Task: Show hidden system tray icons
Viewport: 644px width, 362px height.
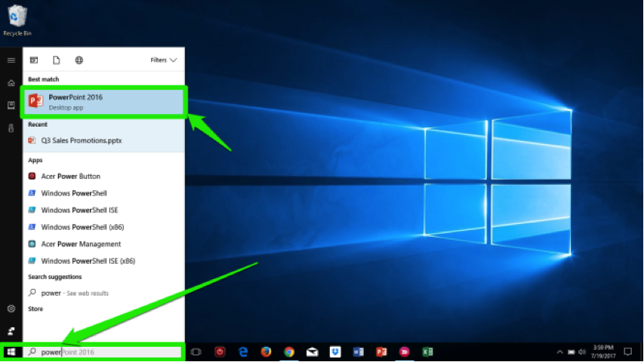Action: point(559,351)
